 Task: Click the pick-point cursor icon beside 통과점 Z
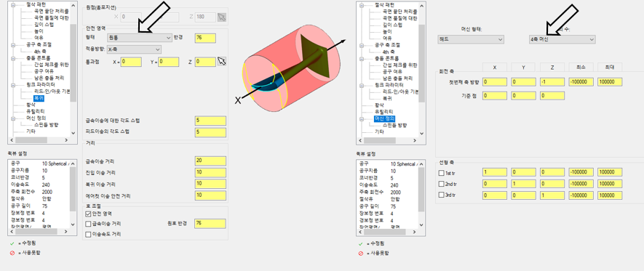tap(222, 62)
